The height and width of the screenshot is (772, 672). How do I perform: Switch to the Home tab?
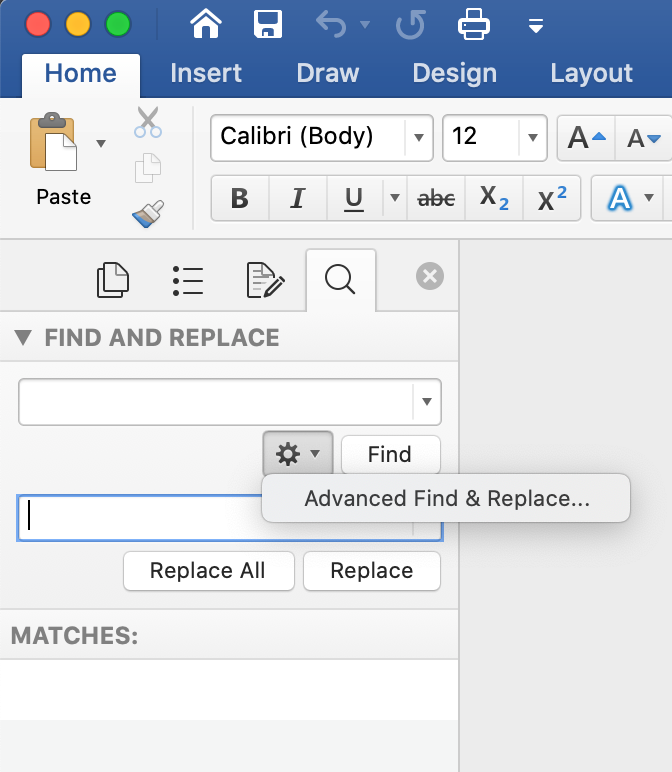(x=81, y=74)
